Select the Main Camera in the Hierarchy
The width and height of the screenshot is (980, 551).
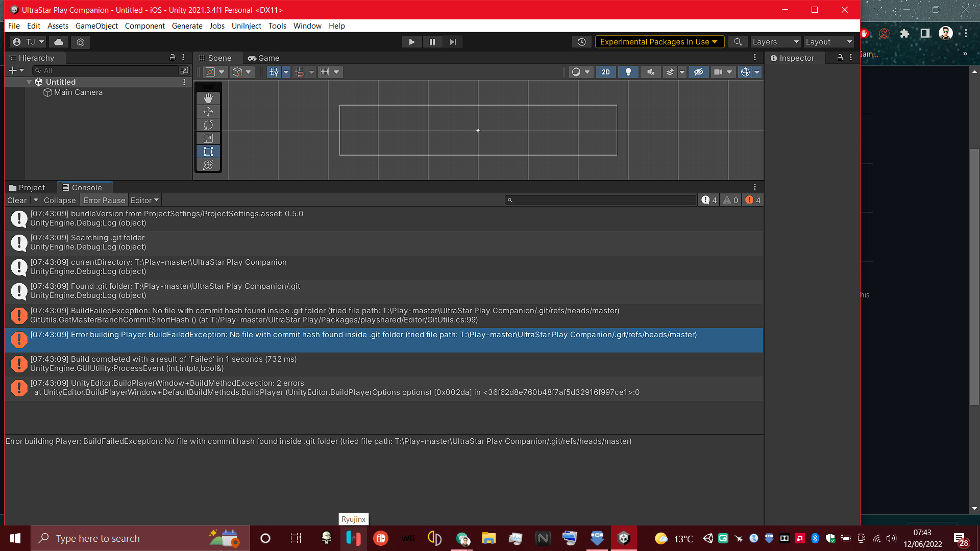tap(78, 92)
